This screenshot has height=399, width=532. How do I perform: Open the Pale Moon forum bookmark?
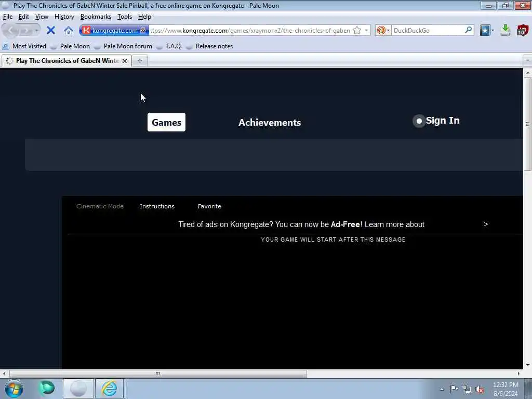[123, 46]
